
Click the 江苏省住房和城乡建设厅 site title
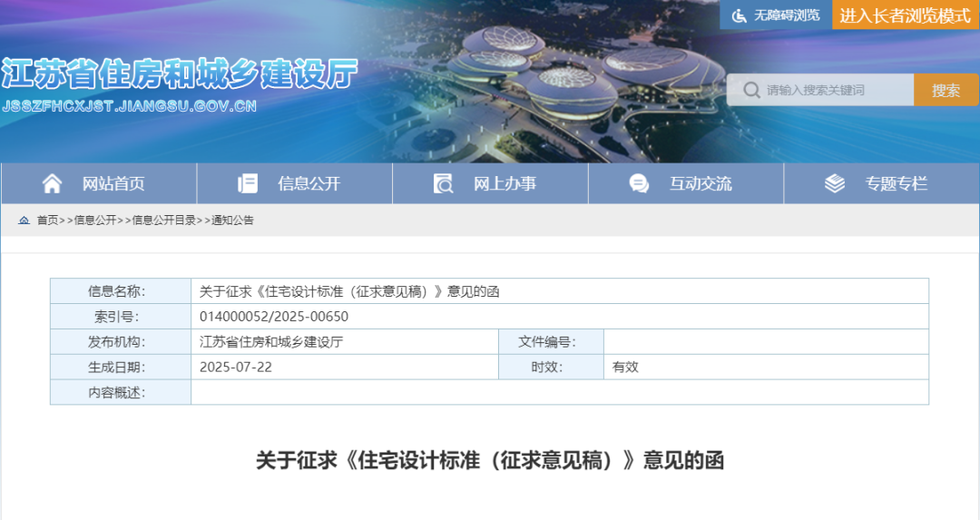pyautogui.click(x=180, y=74)
